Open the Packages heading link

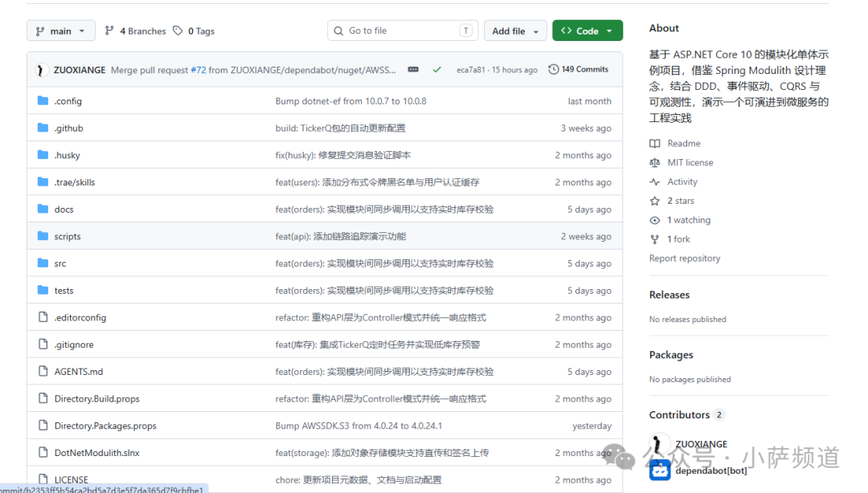point(671,355)
